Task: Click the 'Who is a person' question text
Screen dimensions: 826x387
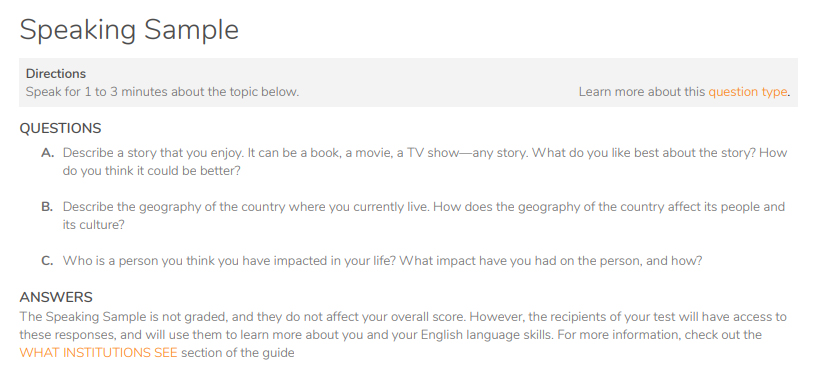Action: point(382,261)
